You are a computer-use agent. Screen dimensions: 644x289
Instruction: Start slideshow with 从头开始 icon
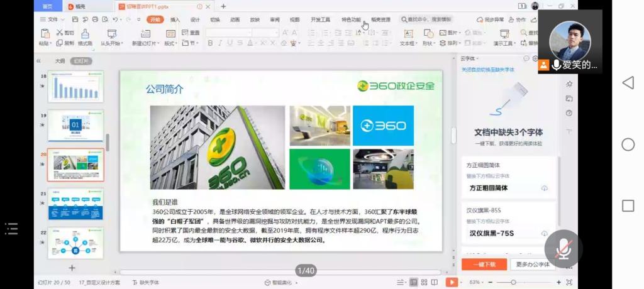pyautogui.click(x=112, y=34)
